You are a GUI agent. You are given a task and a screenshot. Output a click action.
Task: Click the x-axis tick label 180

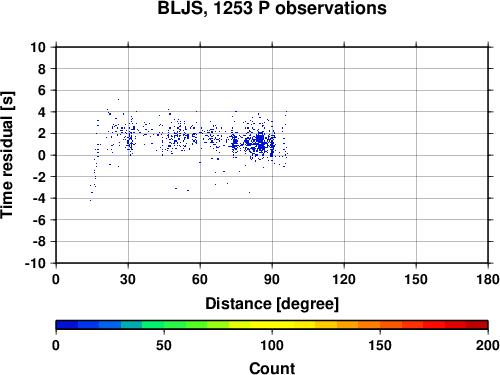point(488,279)
